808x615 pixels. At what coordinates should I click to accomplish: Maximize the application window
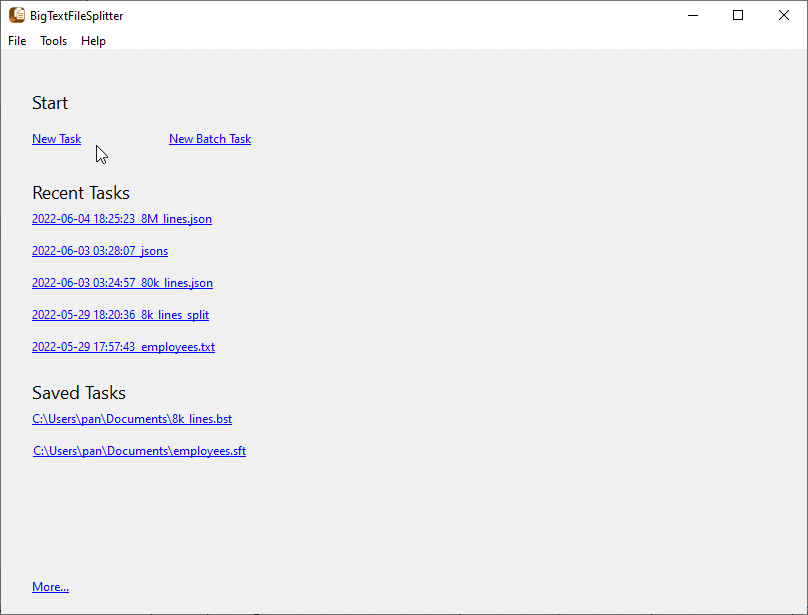(738, 15)
